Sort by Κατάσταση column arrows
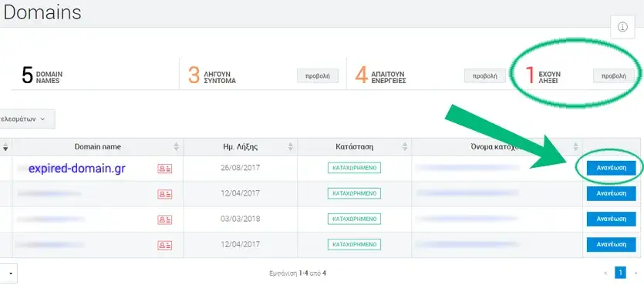The image size is (644, 288). click(405, 147)
